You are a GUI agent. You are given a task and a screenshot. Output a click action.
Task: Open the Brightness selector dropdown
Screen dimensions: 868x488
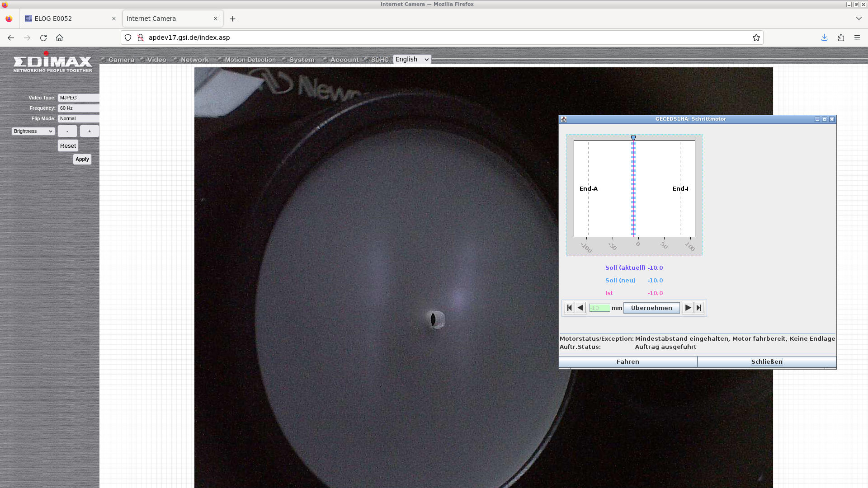[x=33, y=131]
